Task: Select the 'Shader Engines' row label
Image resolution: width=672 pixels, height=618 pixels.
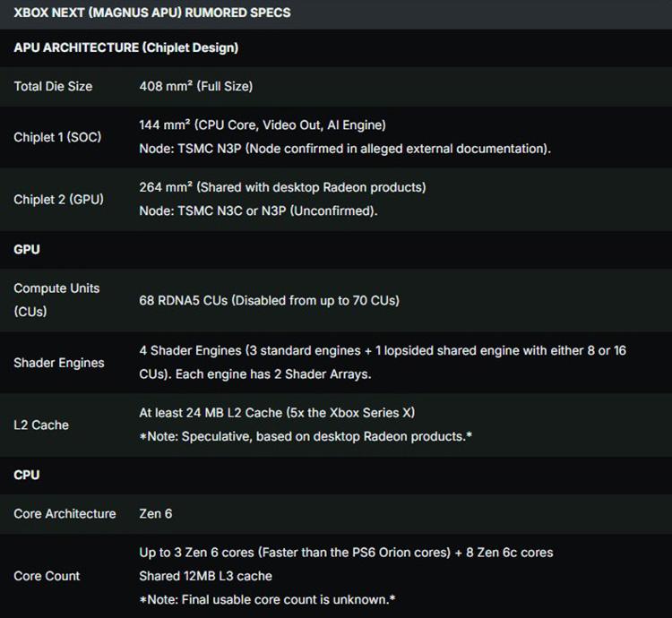Action: 58,363
